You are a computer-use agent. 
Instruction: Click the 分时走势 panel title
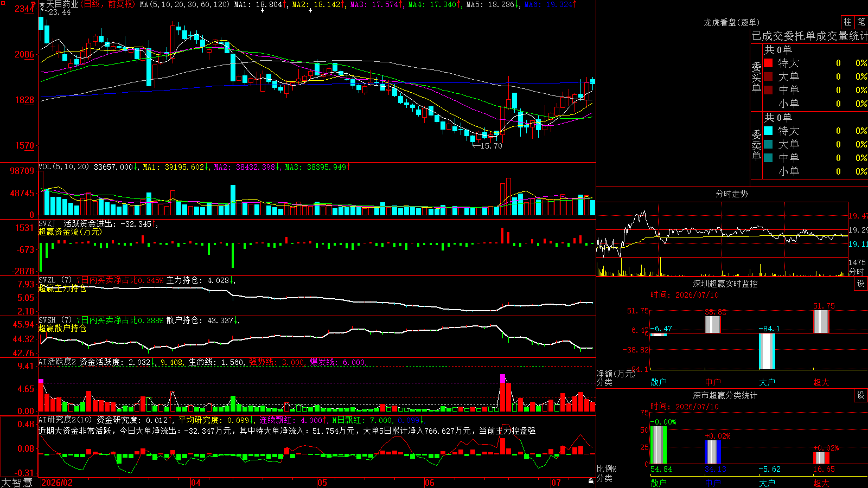[x=731, y=194]
